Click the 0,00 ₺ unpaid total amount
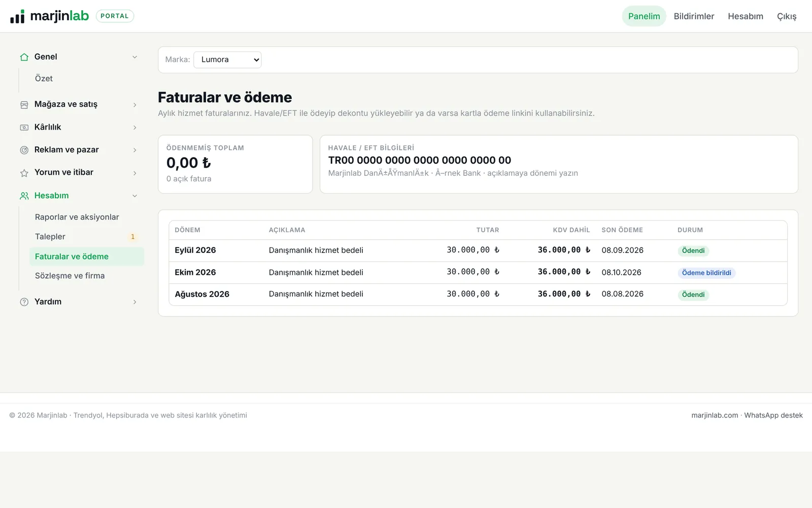This screenshot has width=812, height=508. pos(189,163)
